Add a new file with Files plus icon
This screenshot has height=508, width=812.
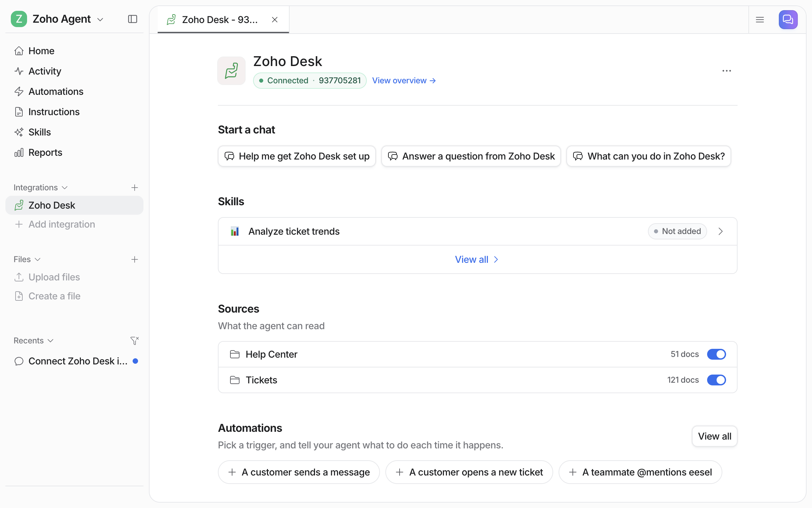coord(135,259)
